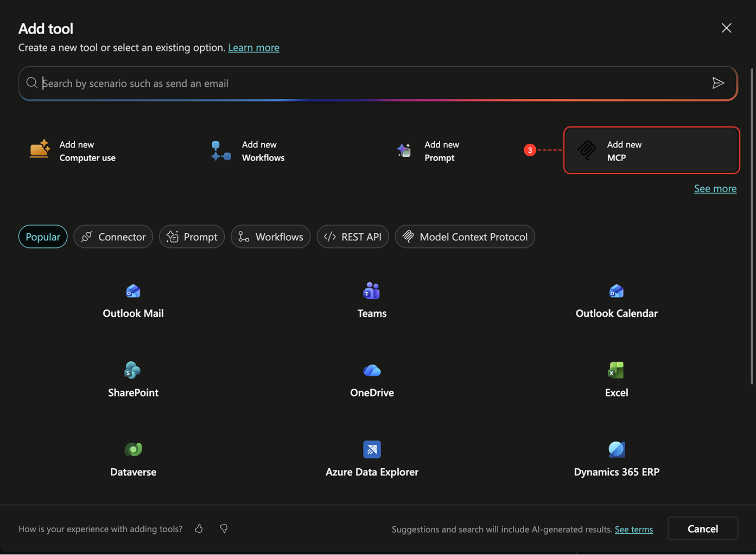Click the Dynamics 365 ERP icon
Image resolution: width=756 pixels, height=555 pixels.
(617, 449)
